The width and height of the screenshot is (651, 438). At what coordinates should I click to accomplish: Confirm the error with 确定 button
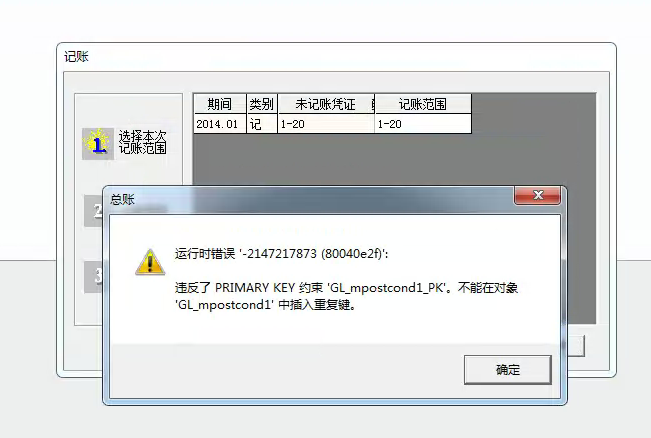coord(508,369)
